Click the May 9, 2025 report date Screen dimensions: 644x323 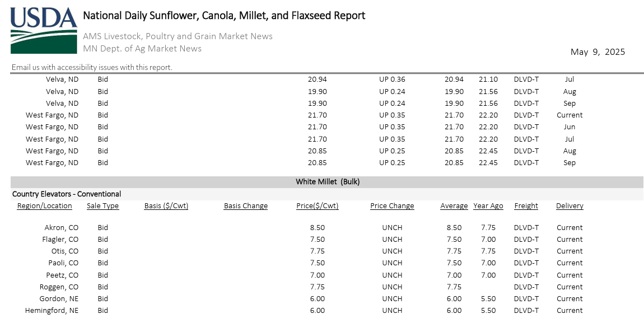598,52
